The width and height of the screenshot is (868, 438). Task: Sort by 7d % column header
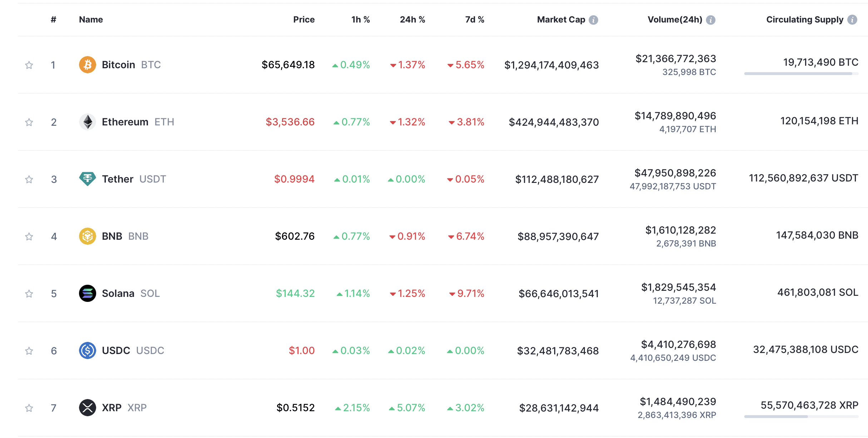tap(475, 20)
